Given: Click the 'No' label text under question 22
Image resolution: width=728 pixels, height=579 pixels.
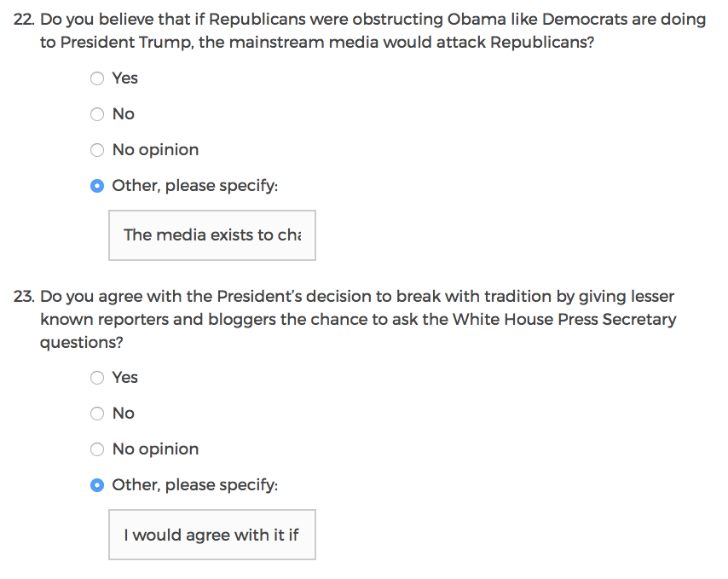Looking at the screenshot, I should pos(124,114).
